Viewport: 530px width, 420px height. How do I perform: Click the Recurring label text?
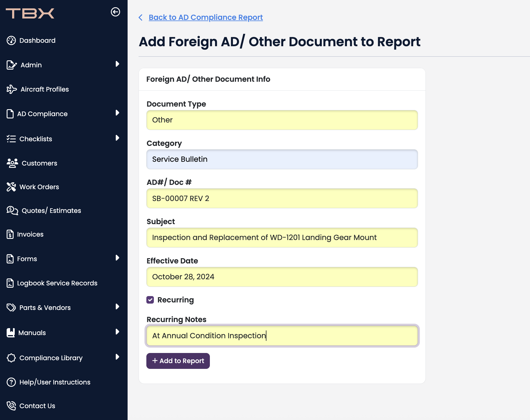[x=176, y=300]
